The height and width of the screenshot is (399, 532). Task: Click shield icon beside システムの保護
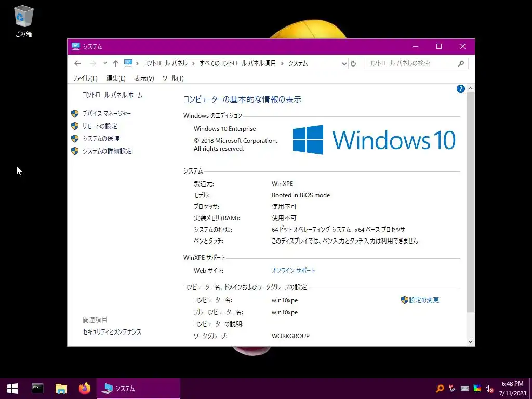(x=75, y=138)
